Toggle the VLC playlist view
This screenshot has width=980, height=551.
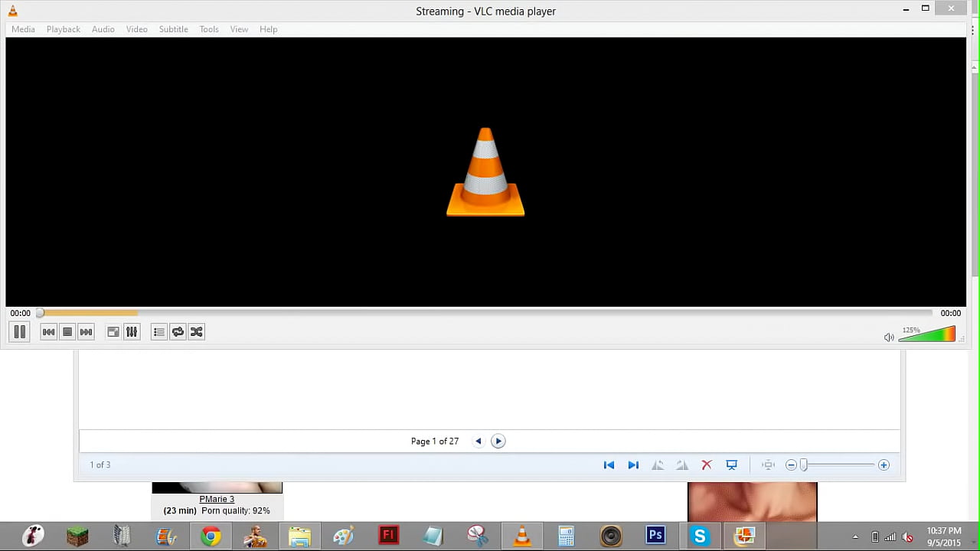[x=158, y=332]
